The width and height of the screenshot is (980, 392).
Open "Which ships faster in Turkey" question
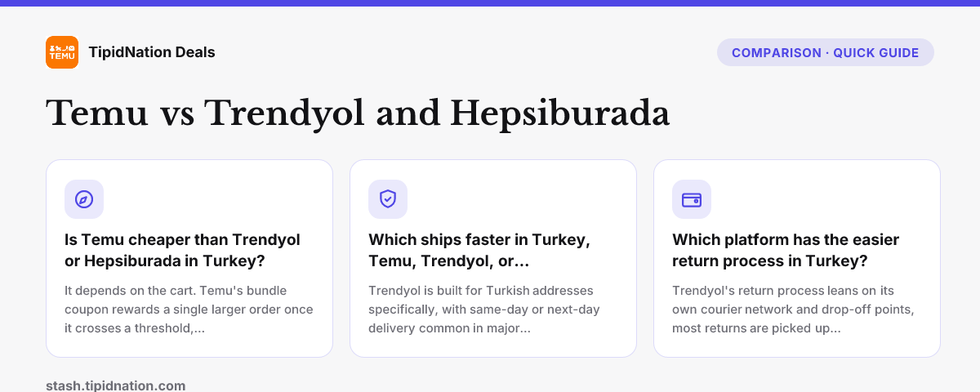click(479, 251)
